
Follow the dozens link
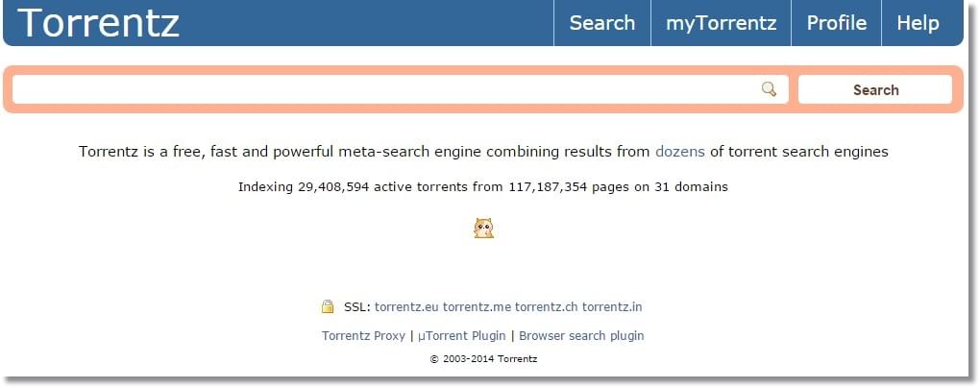tap(680, 151)
